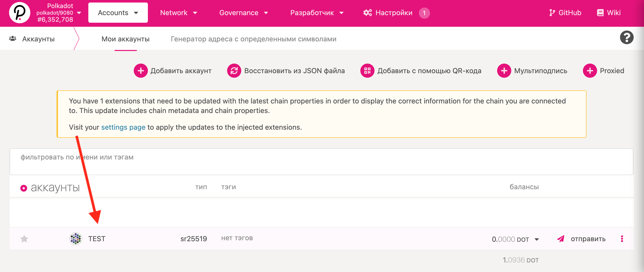
Task: Click the Polkadot logo icon
Action: 19,13
